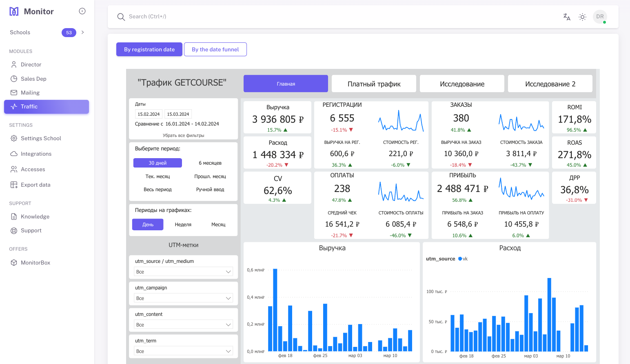Open the utm_campaign dropdown
This screenshot has height=364, width=630.
pyautogui.click(x=183, y=298)
